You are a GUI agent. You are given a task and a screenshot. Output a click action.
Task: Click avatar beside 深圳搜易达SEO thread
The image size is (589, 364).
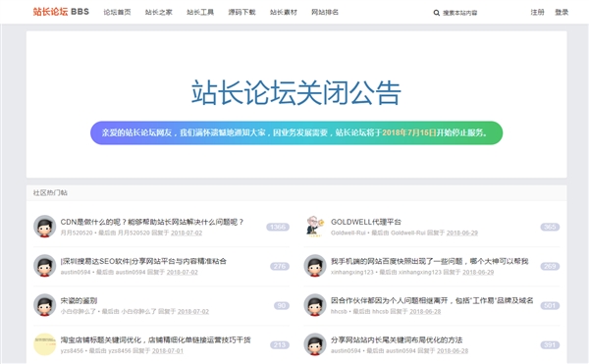click(45, 266)
